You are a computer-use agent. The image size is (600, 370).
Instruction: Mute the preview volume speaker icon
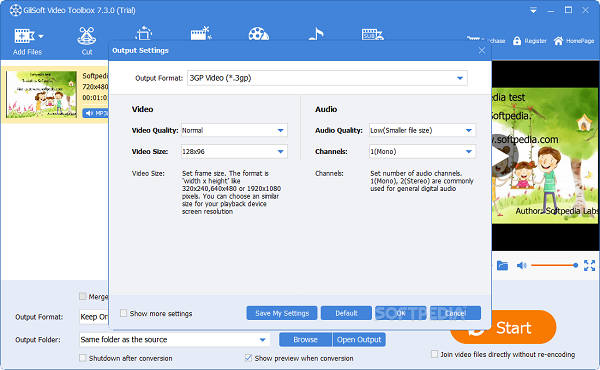point(521,265)
